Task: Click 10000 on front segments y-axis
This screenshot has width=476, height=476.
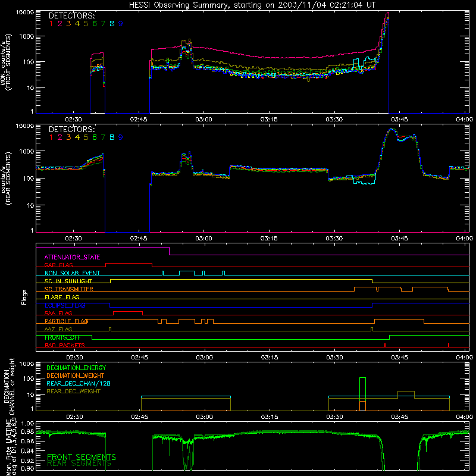Action: point(25,12)
